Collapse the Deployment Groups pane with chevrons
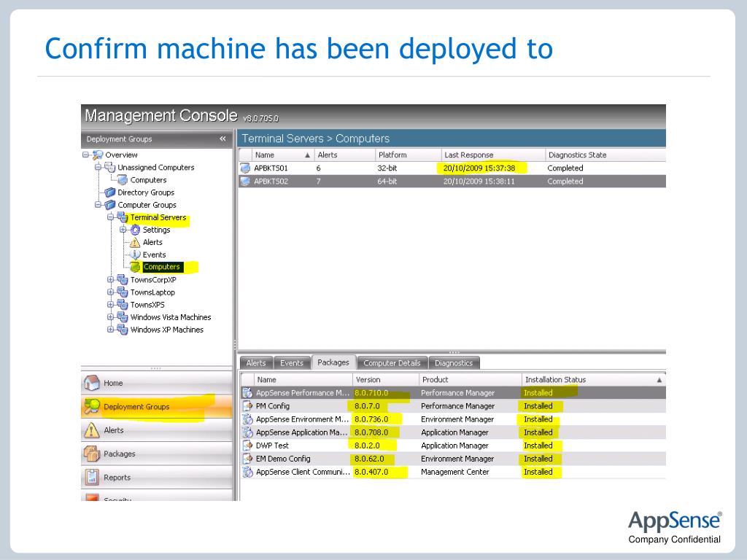 click(x=222, y=139)
